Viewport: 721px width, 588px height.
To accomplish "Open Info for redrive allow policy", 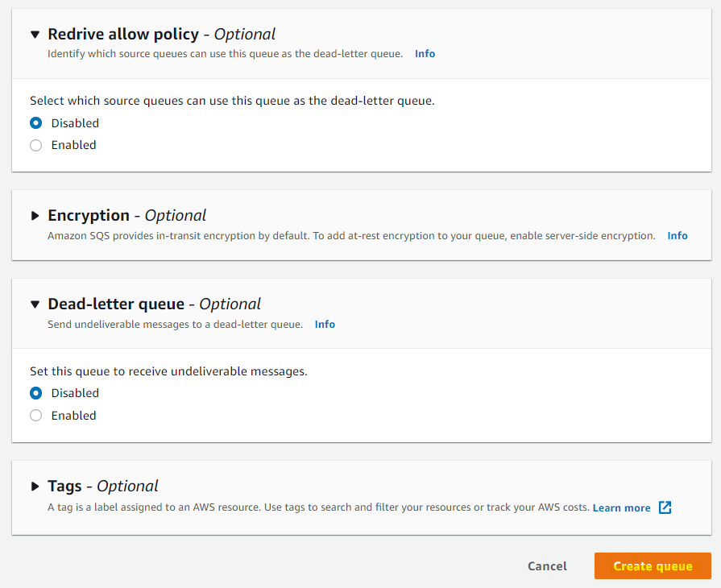I will (x=425, y=53).
